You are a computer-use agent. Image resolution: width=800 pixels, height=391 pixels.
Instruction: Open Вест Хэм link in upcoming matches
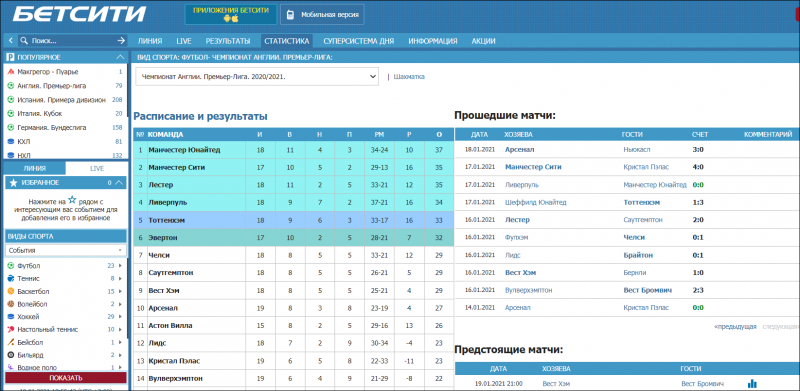coord(556,383)
